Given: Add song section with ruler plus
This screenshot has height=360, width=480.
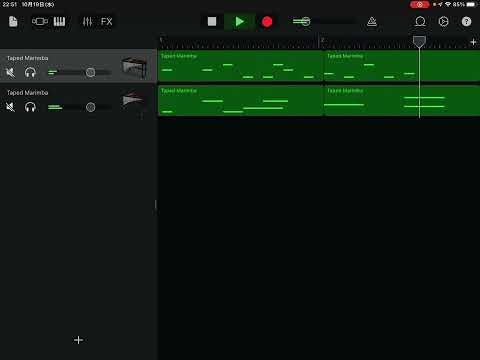Looking at the screenshot, I should (x=473, y=42).
